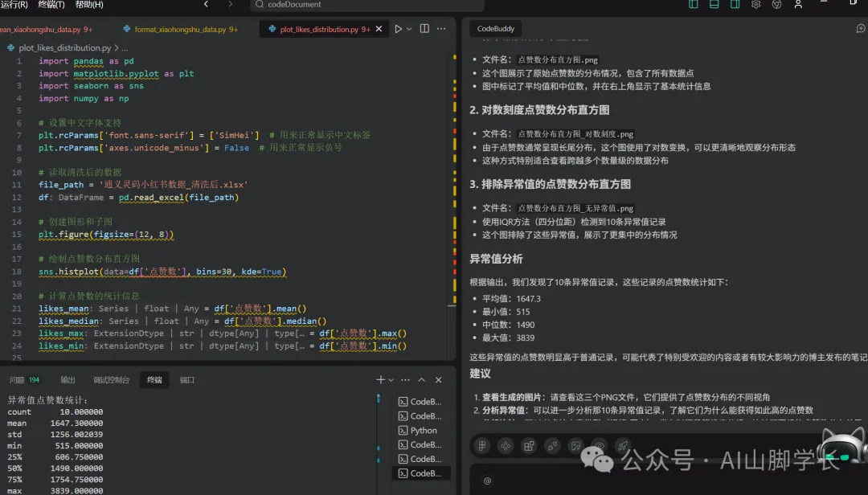Click the file_path assignment code line
Screen dimensions: 868x495
[x=143, y=185]
